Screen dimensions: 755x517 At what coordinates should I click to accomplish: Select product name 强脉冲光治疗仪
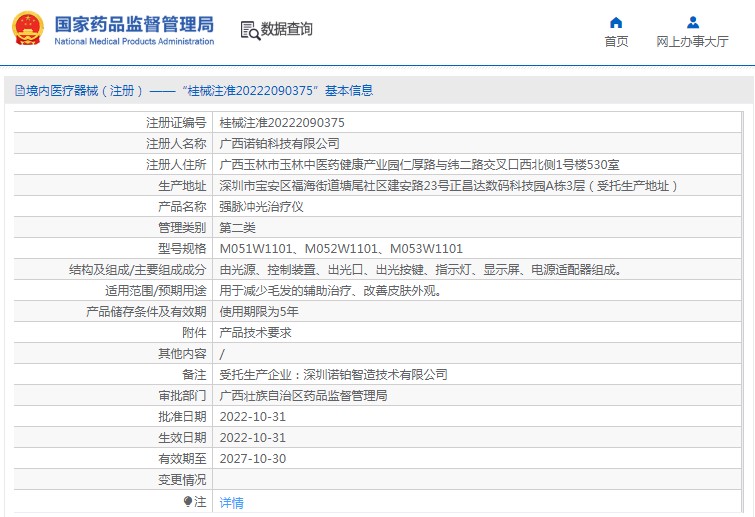point(261,207)
